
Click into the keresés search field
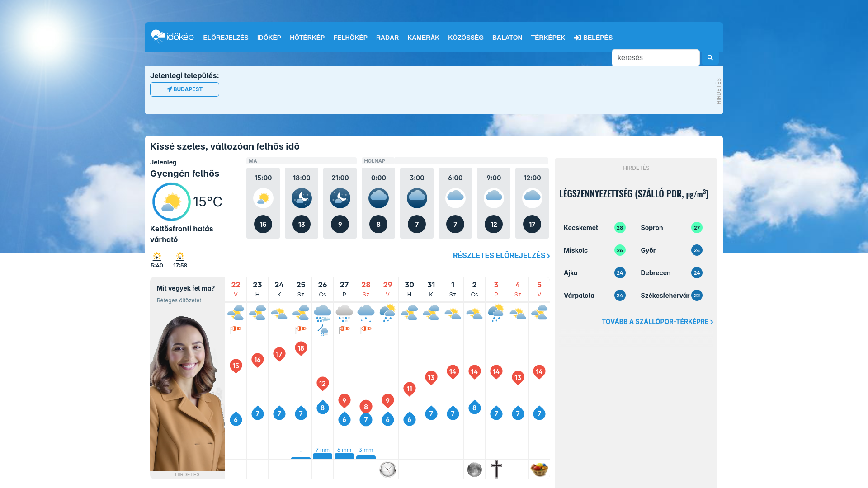(x=656, y=57)
